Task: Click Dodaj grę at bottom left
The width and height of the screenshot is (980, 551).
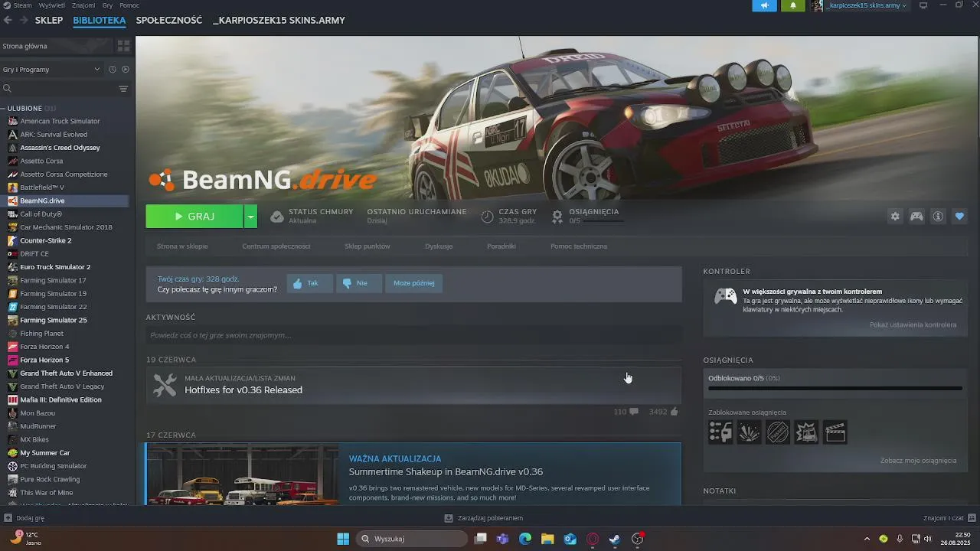Action: click(24, 518)
